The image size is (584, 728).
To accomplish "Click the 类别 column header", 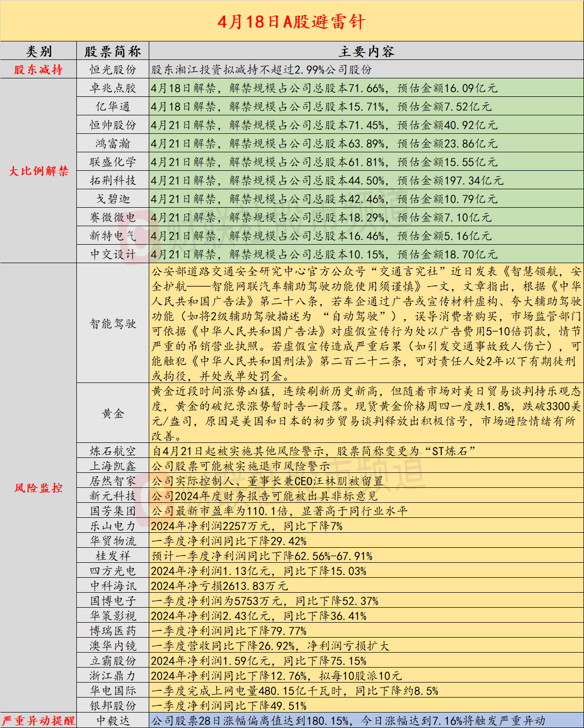I will pos(38,51).
